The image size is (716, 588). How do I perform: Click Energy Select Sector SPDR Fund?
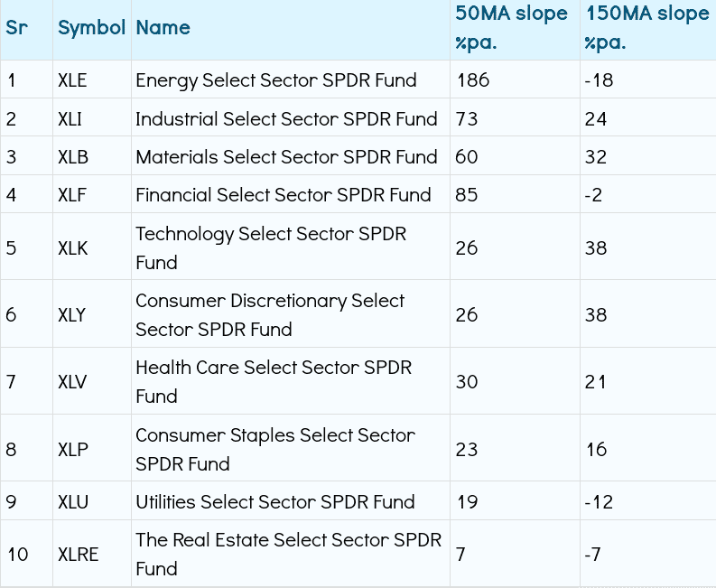pyautogui.click(x=275, y=80)
